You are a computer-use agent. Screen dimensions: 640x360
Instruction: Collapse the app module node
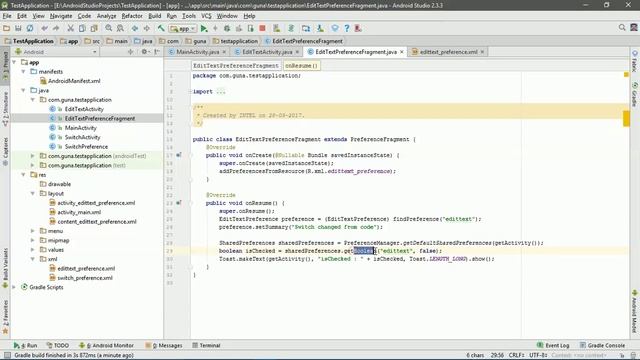[14, 62]
